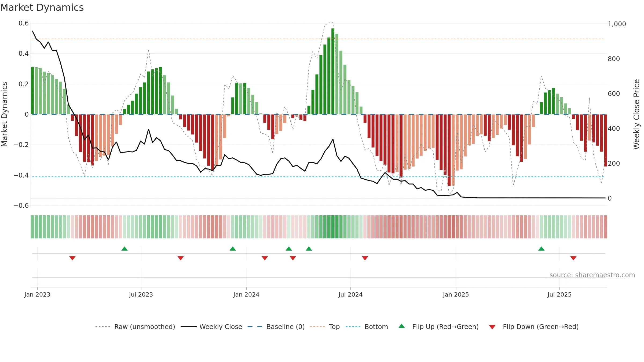The width and height of the screenshot is (644, 362).
Task: Click the Jan 2024 x-axis label
Action: click(246, 294)
